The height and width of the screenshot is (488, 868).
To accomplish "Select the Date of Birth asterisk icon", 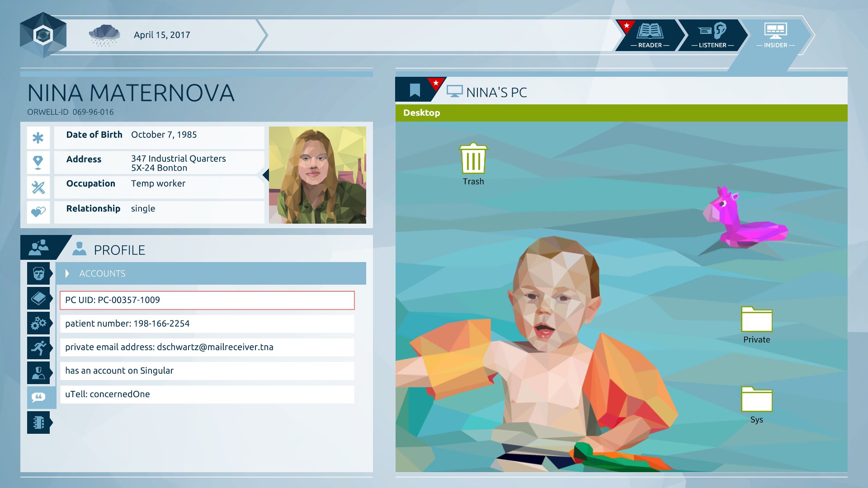I will tap(38, 138).
